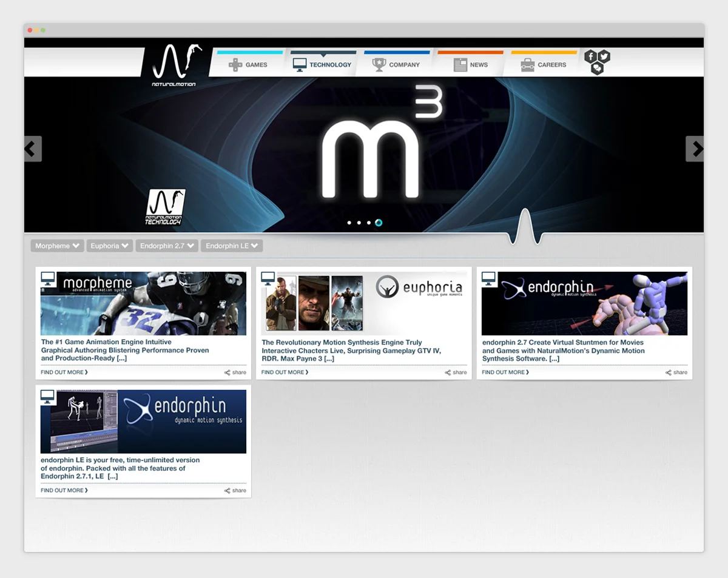
Task: Open the morpheme football player thumbnail
Action: click(x=143, y=303)
